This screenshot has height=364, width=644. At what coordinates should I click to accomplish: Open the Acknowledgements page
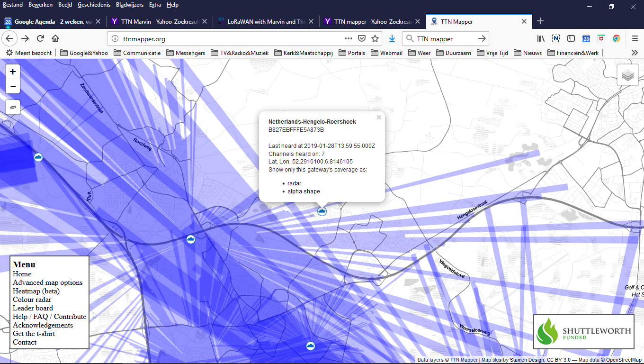43,325
